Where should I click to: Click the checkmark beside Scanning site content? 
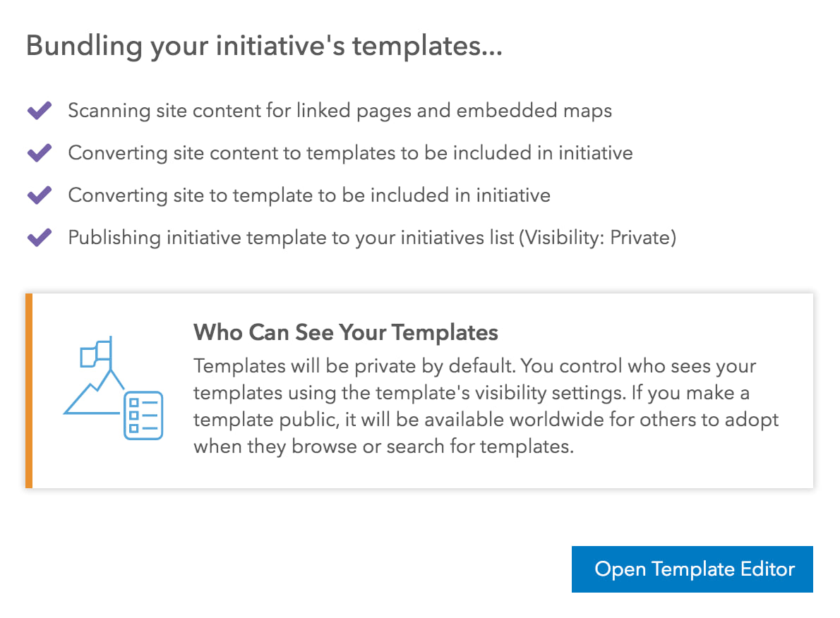[39, 111]
